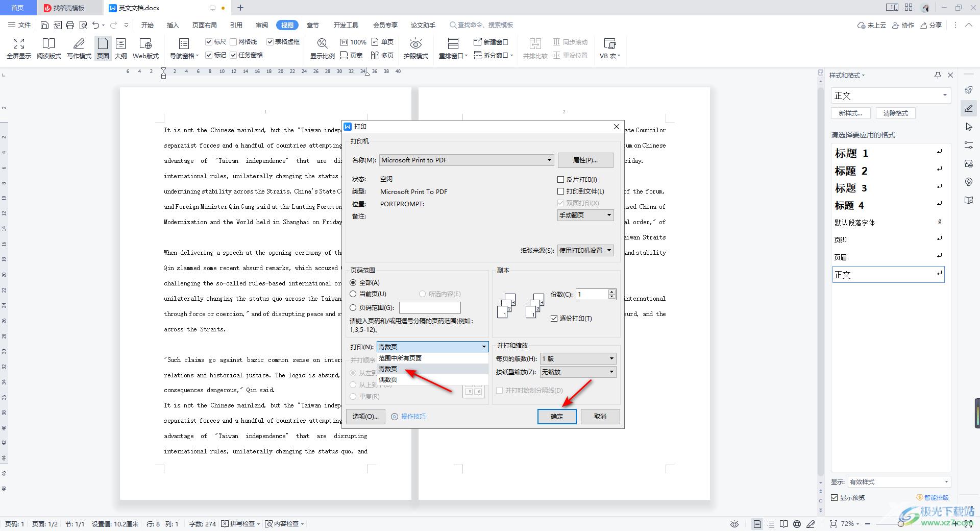The height and width of the screenshot is (531, 980).
Task: Select multi-page view
Action: click(383, 55)
